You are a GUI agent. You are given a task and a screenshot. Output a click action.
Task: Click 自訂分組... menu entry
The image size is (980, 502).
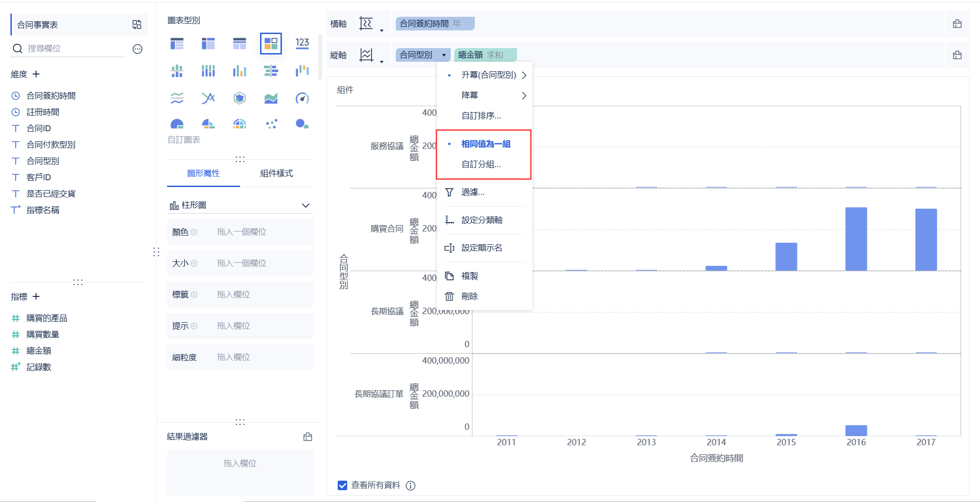coord(481,164)
